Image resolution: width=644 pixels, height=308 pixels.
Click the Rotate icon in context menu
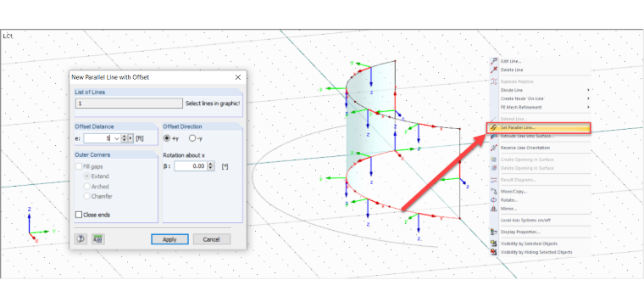click(x=494, y=200)
